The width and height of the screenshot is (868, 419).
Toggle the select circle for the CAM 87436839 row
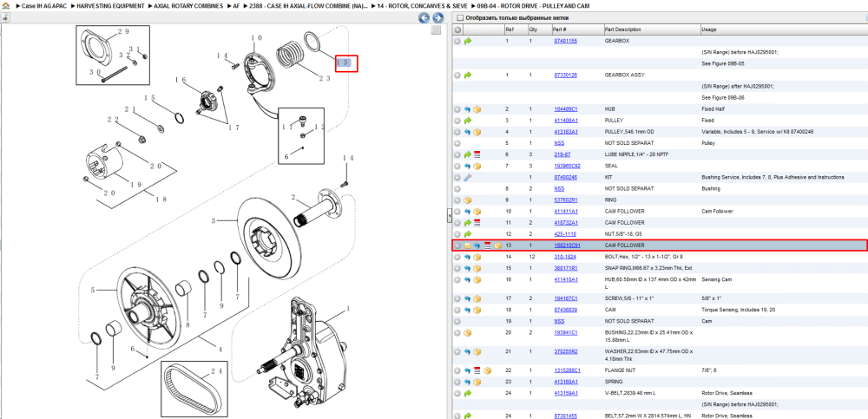coord(457,310)
